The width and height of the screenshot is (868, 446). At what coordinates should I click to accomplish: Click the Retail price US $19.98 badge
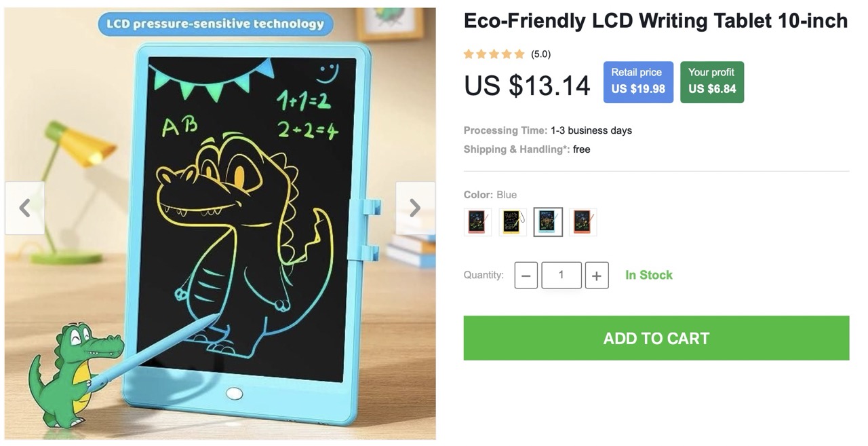click(638, 82)
